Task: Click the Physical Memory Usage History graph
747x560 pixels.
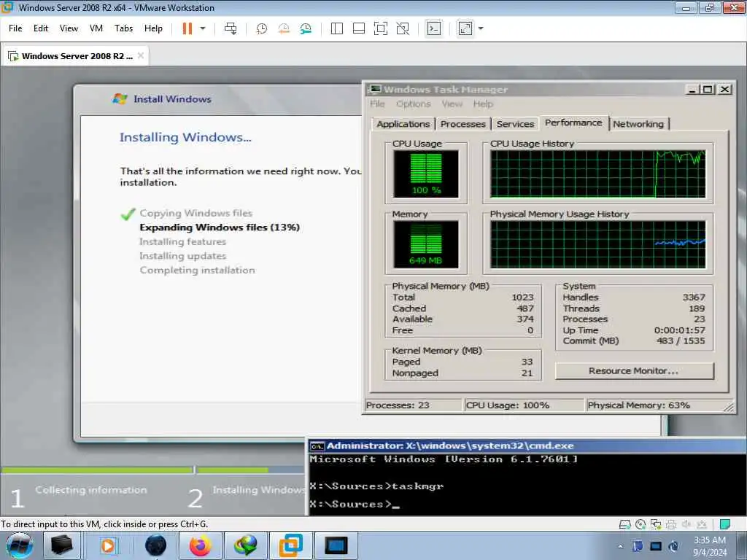Action: point(598,244)
